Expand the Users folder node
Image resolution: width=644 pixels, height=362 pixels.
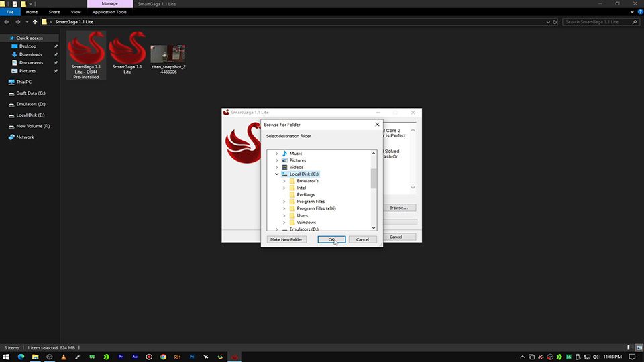pos(284,215)
